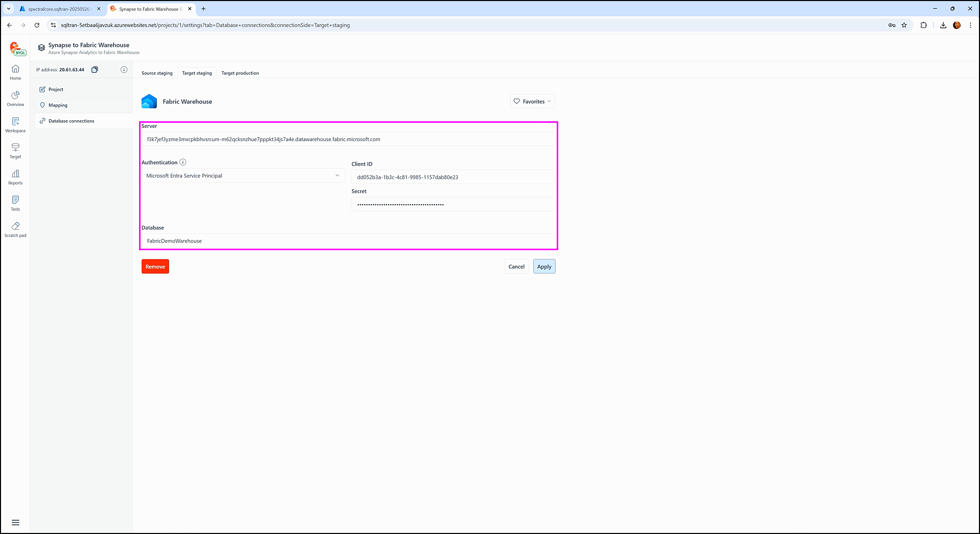
Task: Go to the Overview section
Action: pyautogui.click(x=15, y=98)
